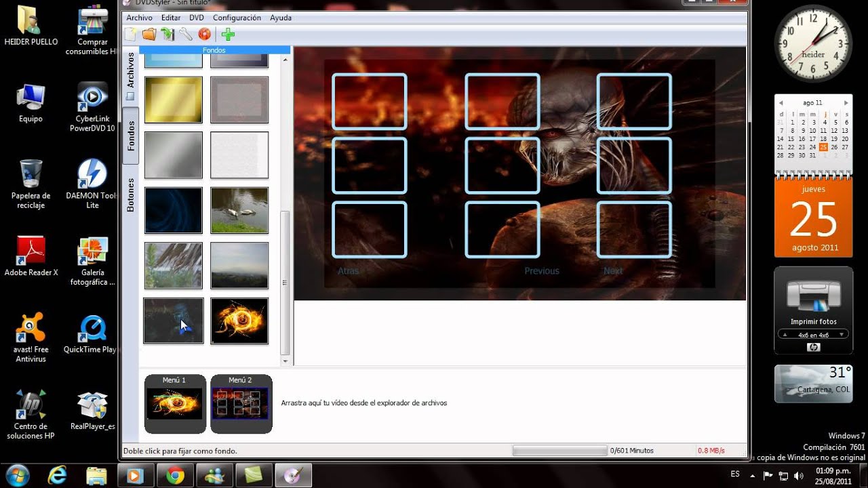Open CyberLink PowerDVD 10 shortcut
The height and width of the screenshot is (488, 868).
tap(93, 107)
